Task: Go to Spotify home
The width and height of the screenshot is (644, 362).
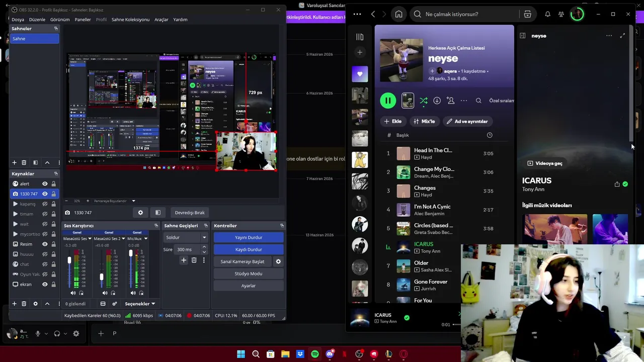Action: (398, 14)
